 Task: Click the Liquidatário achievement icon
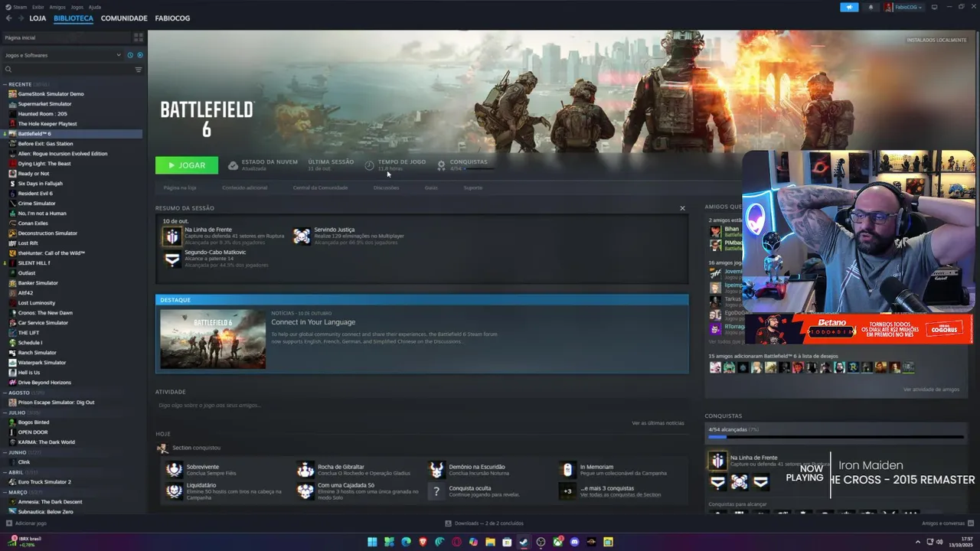175,491
